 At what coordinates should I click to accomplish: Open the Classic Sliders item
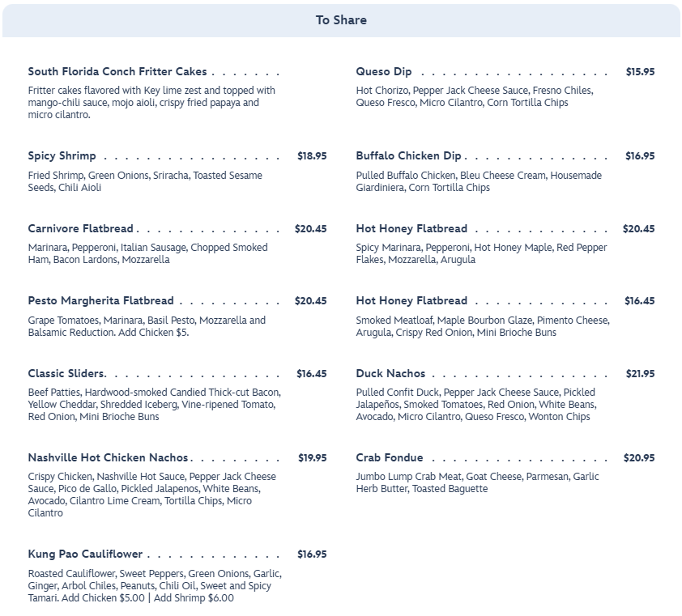coord(66,374)
